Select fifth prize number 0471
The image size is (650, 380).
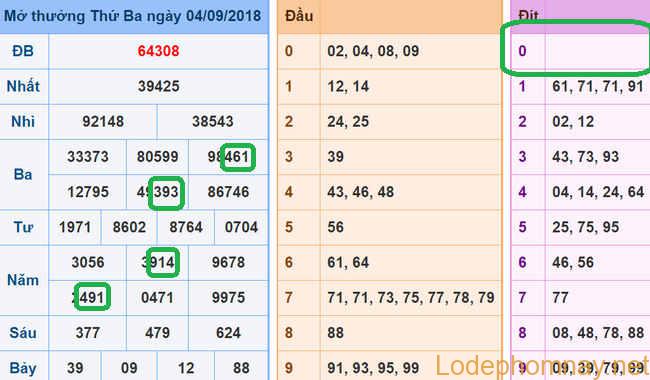tap(158, 298)
